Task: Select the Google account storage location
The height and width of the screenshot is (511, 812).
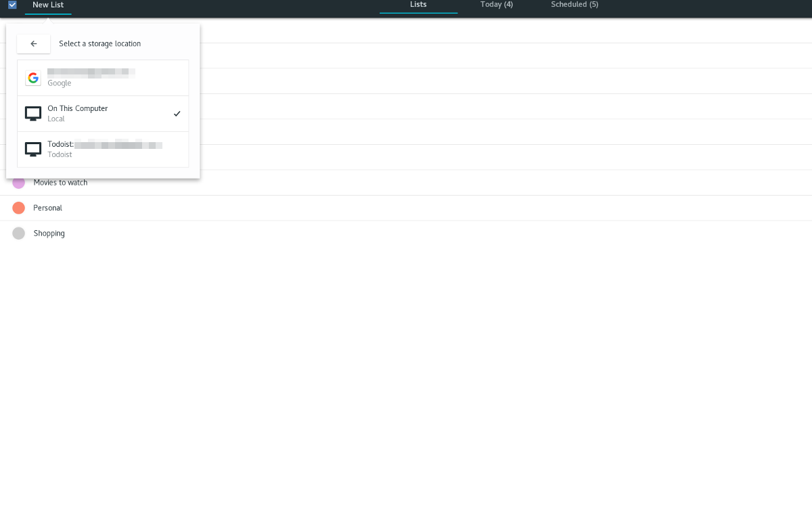Action: [x=103, y=78]
